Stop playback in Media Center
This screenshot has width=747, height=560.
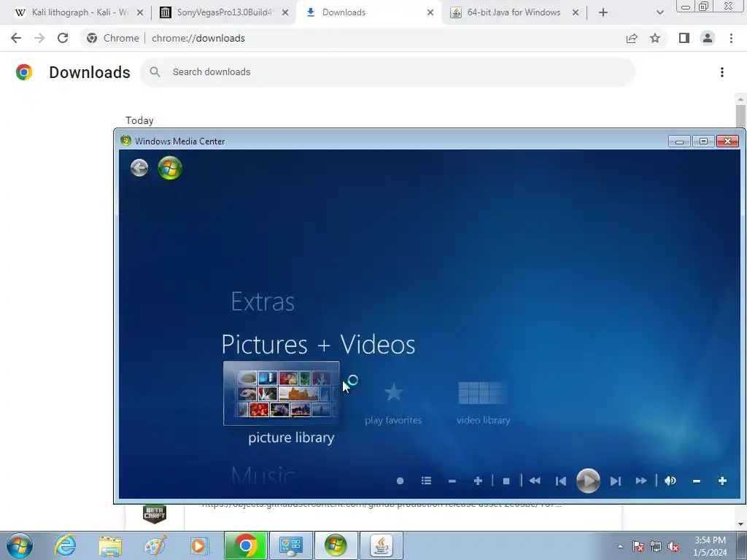506,481
